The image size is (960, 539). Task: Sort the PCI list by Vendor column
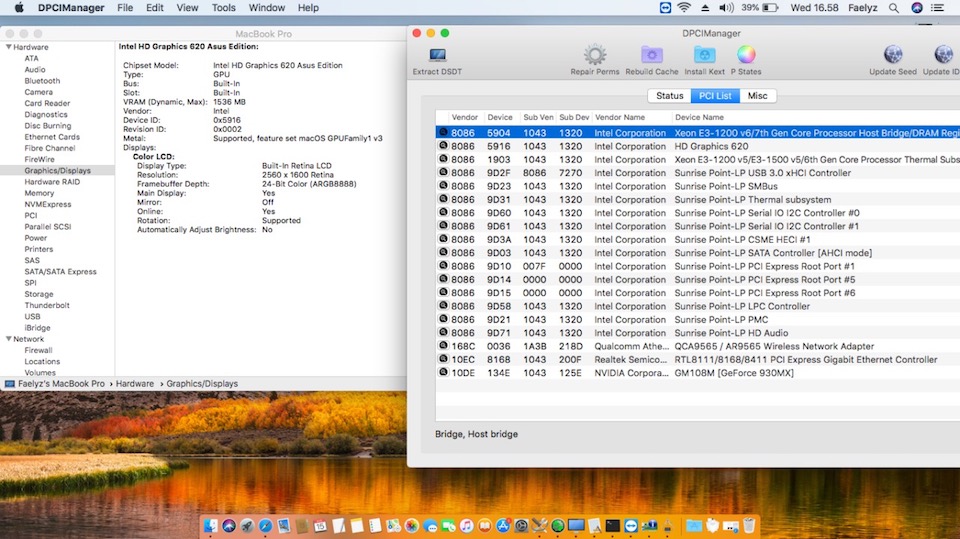tap(464, 117)
